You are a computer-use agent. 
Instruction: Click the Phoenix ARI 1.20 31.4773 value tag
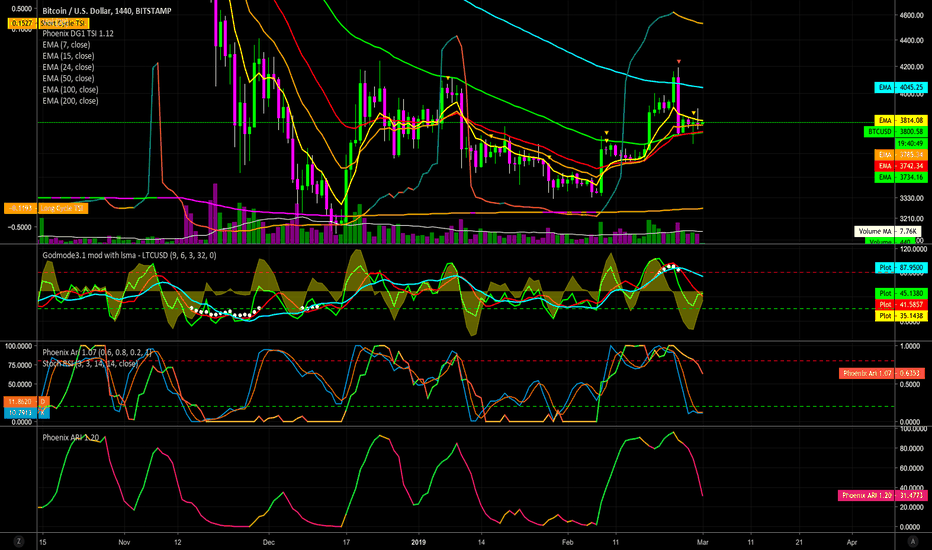point(882,495)
